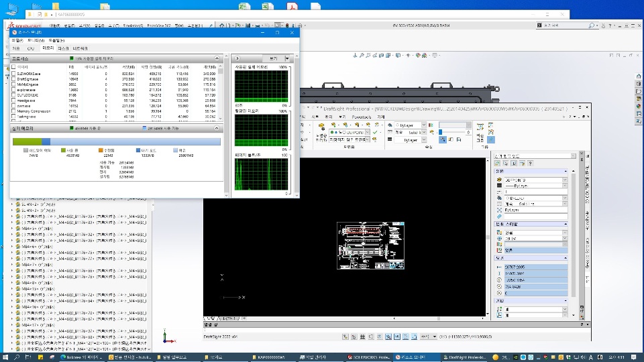Screen dimensions: 644x362
Task: Check the SLDWORKS.exe process checkbox
Action: (x=14, y=73)
